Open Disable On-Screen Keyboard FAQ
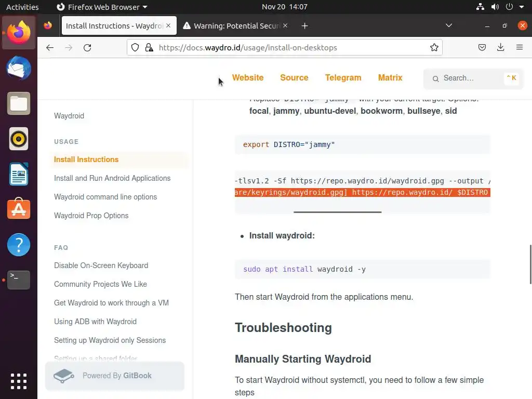The width and height of the screenshot is (532, 399). (x=101, y=265)
